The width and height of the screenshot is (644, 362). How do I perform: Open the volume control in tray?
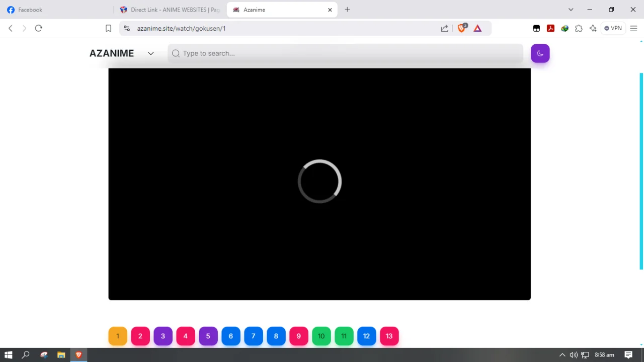[x=574, y=355]
